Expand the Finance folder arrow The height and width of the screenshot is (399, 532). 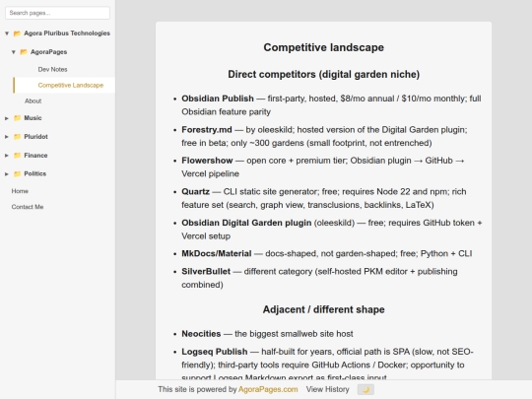7,156
